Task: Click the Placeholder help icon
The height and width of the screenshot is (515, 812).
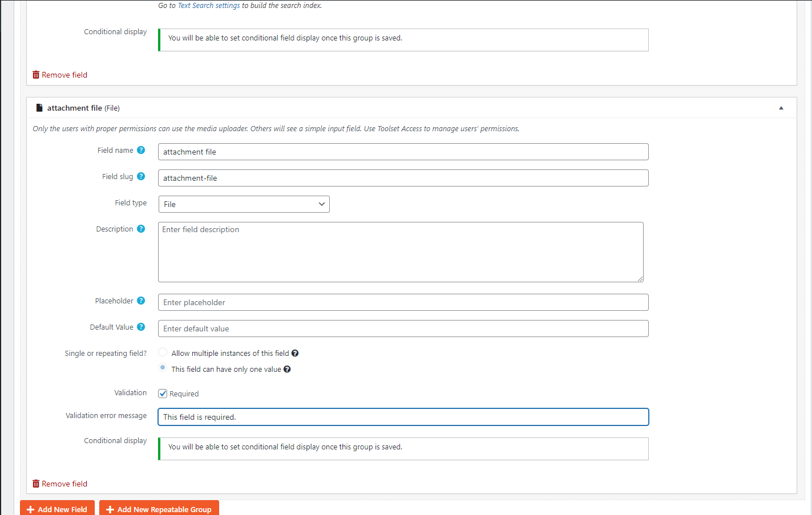Action: pyautogui.click(x=141, y=301)
